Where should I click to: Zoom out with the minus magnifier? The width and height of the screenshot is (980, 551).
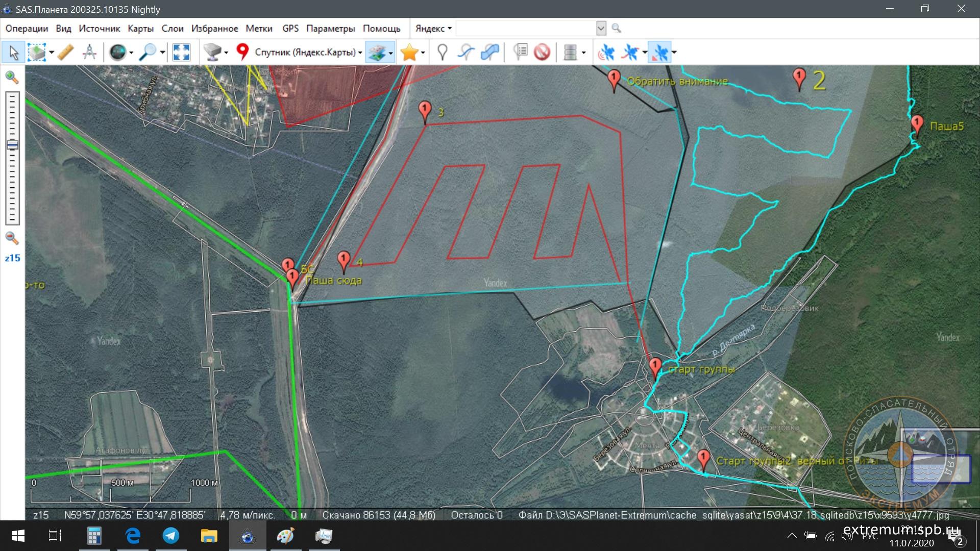12,238
